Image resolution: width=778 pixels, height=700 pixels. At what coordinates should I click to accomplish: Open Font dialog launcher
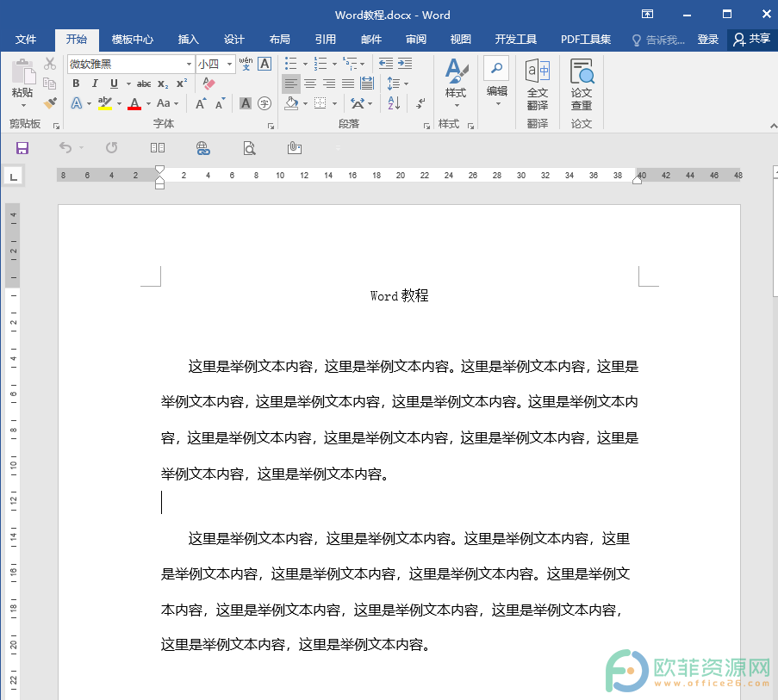coord(271,127)
